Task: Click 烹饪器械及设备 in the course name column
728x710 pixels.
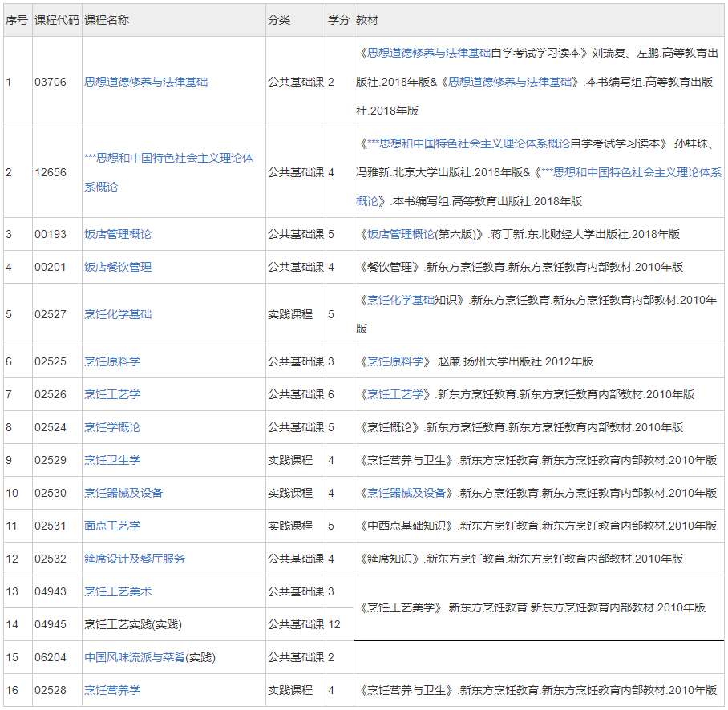Action: point(123,493)
